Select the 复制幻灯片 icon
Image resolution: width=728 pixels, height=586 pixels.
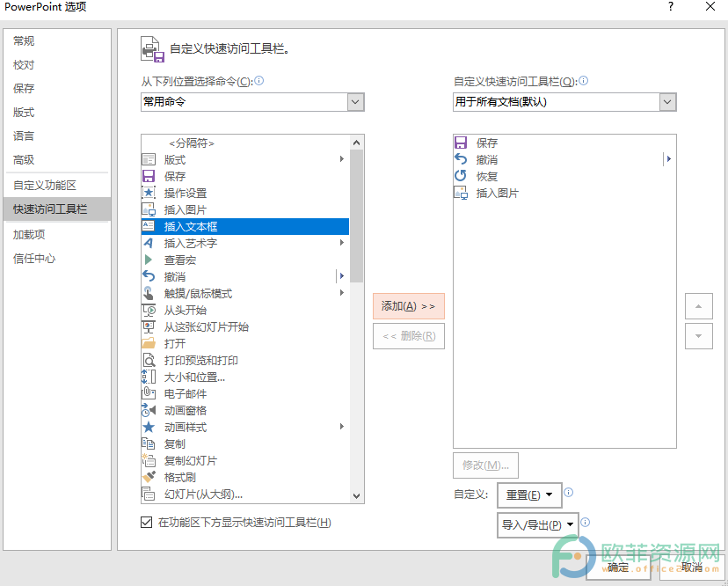pyautogui.click(x=149, y=460)
